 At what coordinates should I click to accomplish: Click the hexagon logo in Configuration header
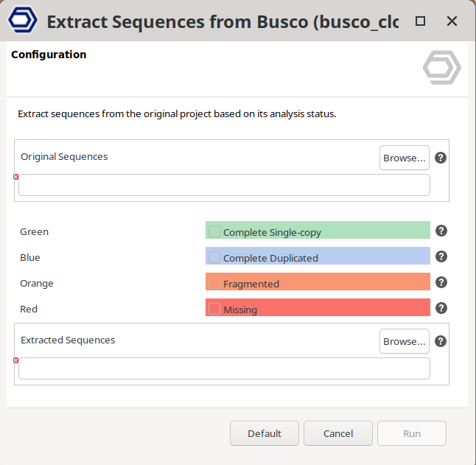[x=441, y=68]
